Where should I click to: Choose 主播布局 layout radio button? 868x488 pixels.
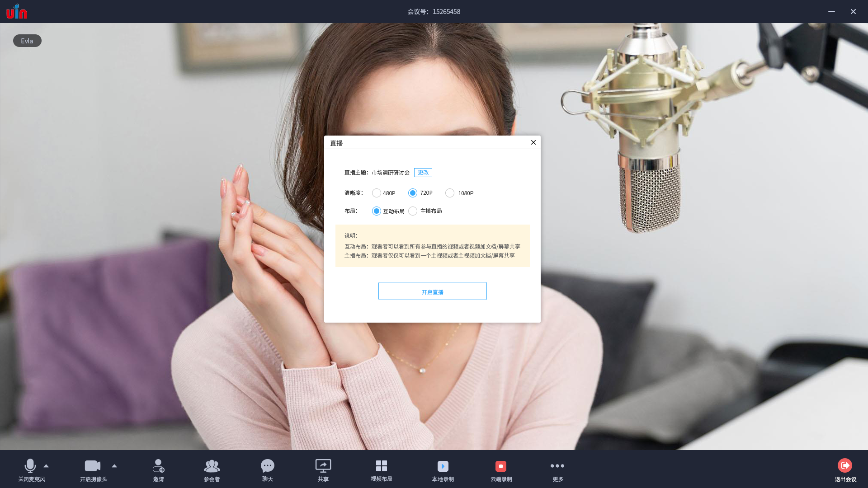coord(413,211)
